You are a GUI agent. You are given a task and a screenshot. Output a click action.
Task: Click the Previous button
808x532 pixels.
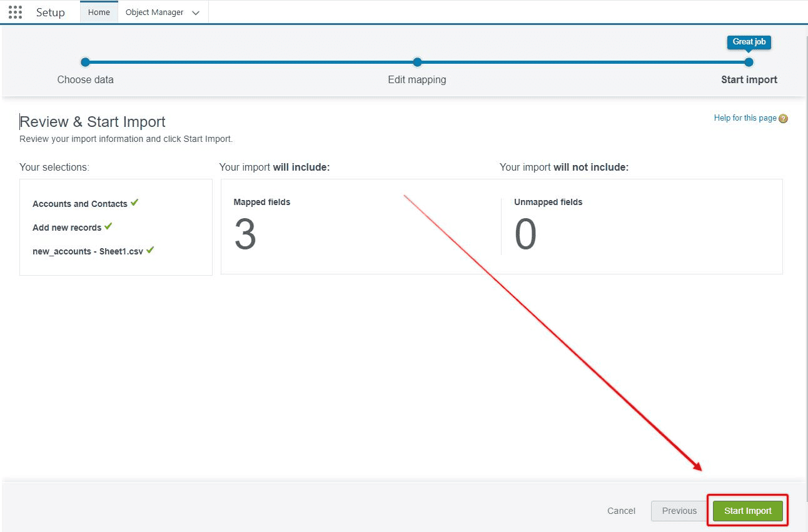click(679, 510)
